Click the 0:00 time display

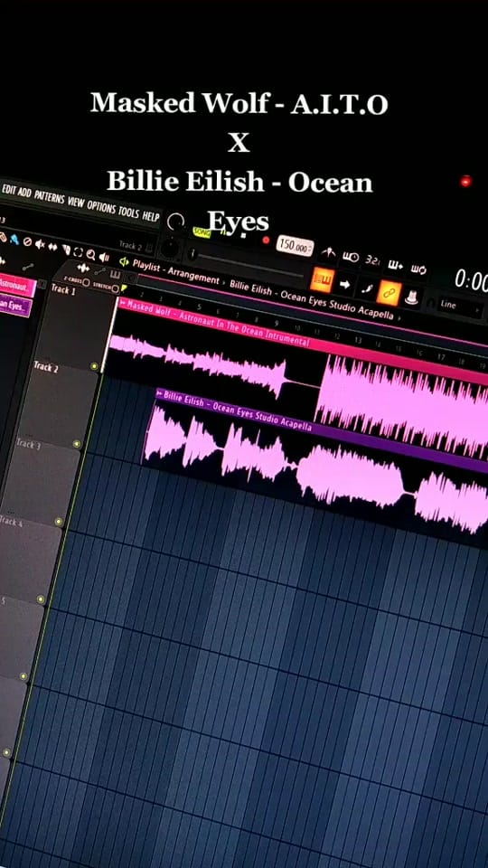470,281
